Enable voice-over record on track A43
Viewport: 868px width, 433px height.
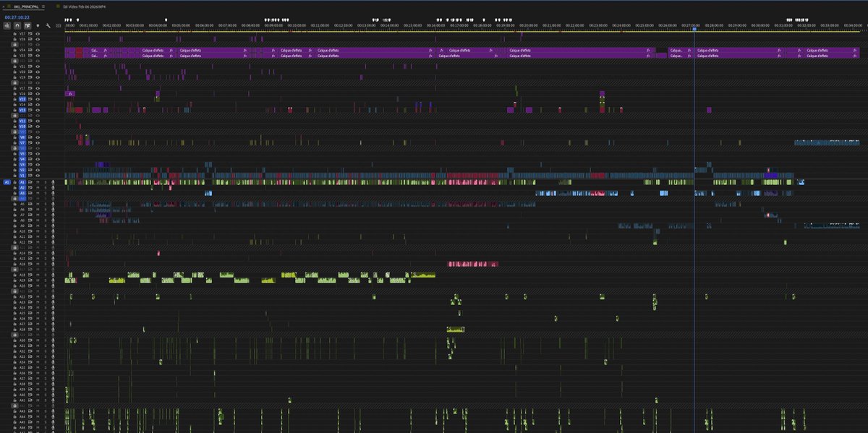53,411
